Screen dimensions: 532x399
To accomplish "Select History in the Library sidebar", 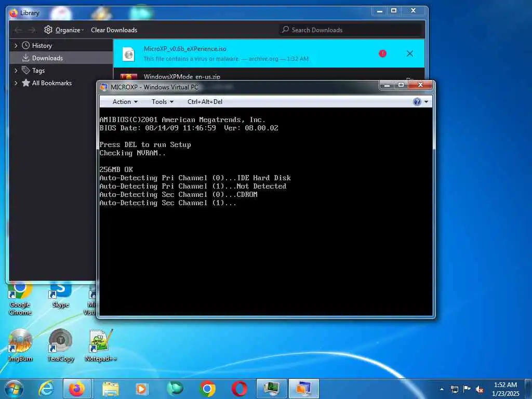I will pyautogui.click(x=42, y=46).
